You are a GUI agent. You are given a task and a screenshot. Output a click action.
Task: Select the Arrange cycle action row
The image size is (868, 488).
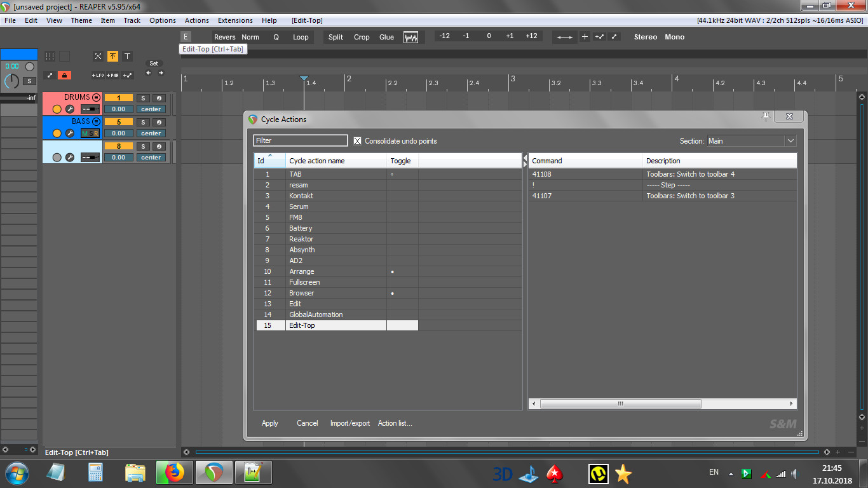302,271
